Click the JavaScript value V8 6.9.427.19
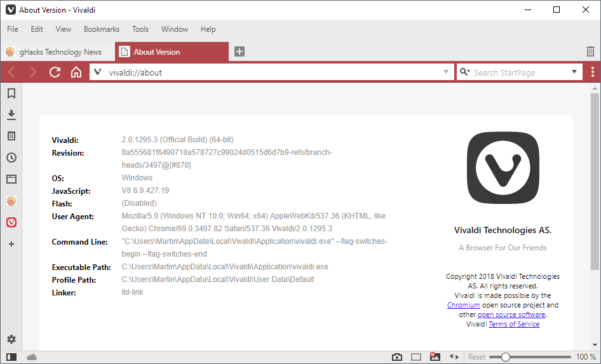601x364 pixels. pos(145,191)
